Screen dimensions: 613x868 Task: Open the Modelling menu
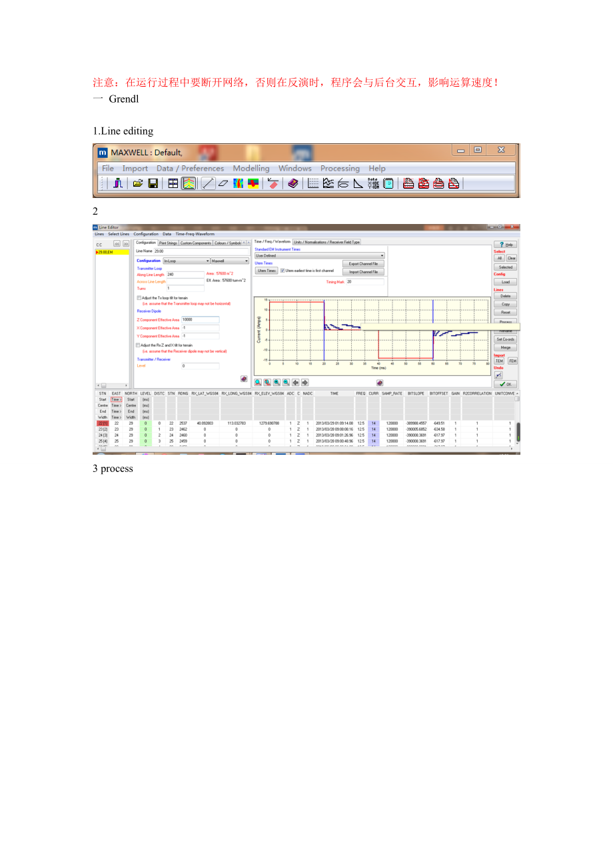click(251, 168)
